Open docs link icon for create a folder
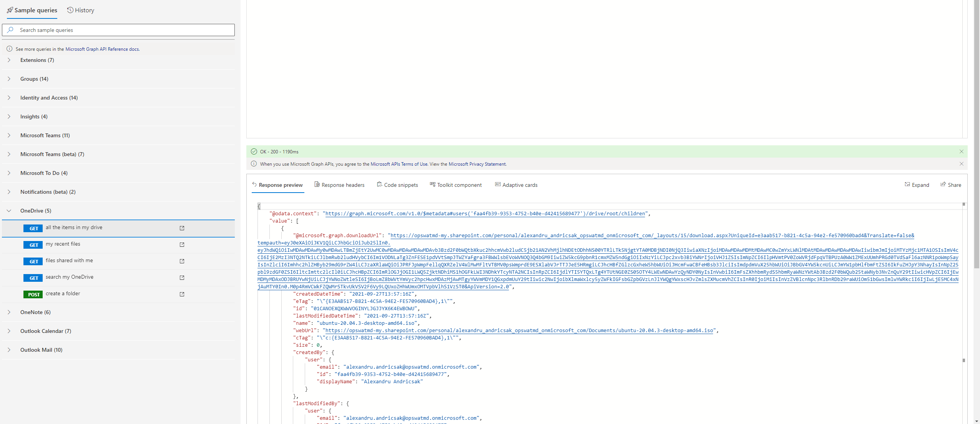980x424 pixels. pyautogui.click(x=182, y=294)
